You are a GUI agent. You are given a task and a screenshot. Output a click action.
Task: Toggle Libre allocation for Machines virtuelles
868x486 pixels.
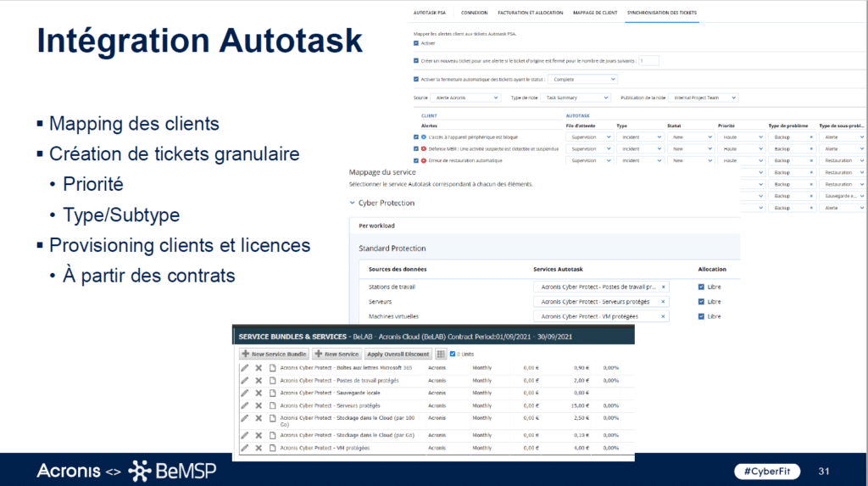click(x=701, y=316)
